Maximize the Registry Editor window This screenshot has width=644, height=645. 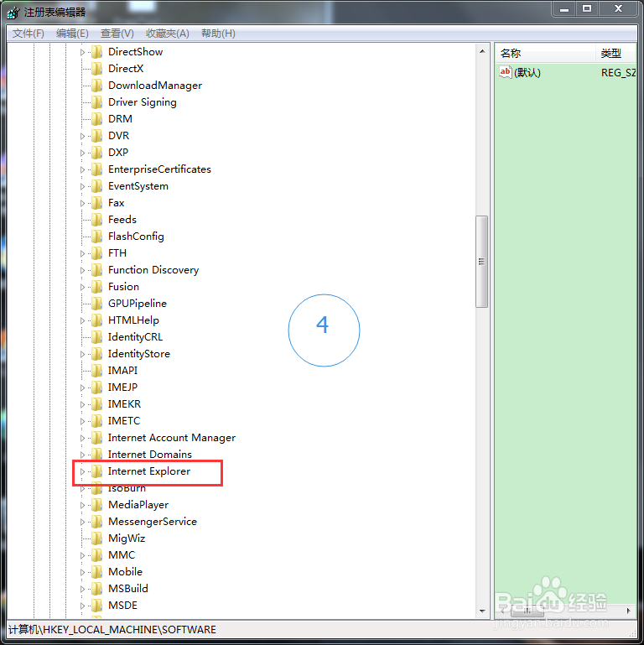(587, 9)
